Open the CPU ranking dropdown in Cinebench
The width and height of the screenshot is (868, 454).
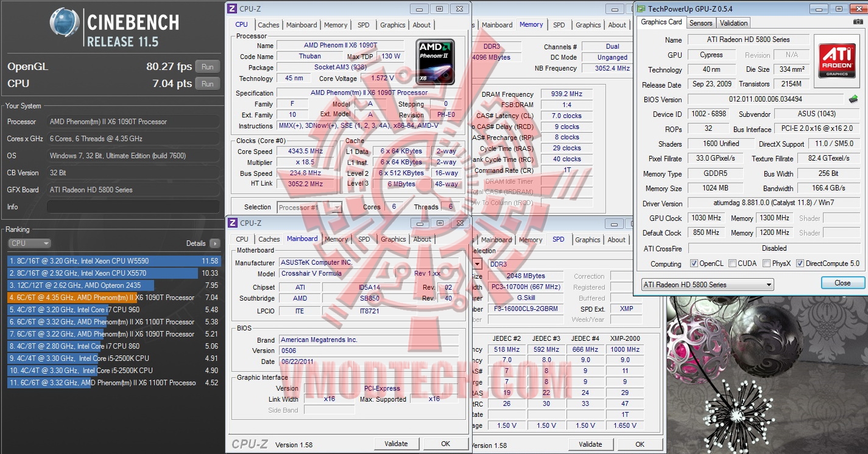pos(30,243)
